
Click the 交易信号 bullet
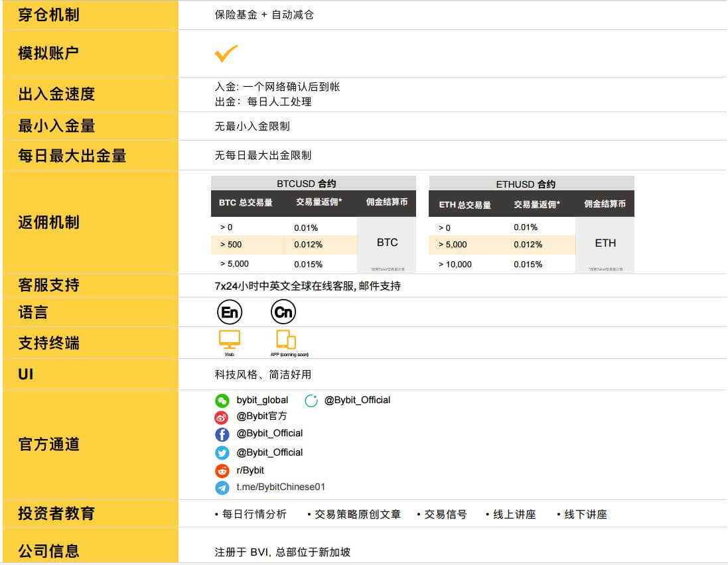coord(442,514)
